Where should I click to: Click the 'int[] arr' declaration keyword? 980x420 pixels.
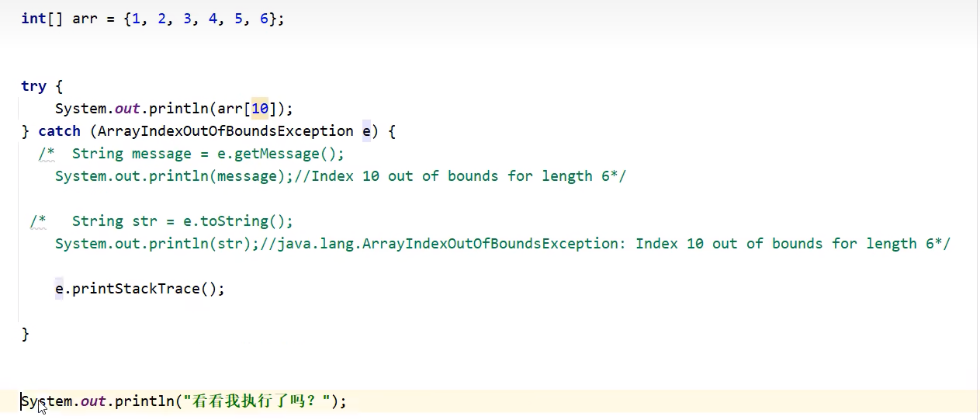point(33,18)
